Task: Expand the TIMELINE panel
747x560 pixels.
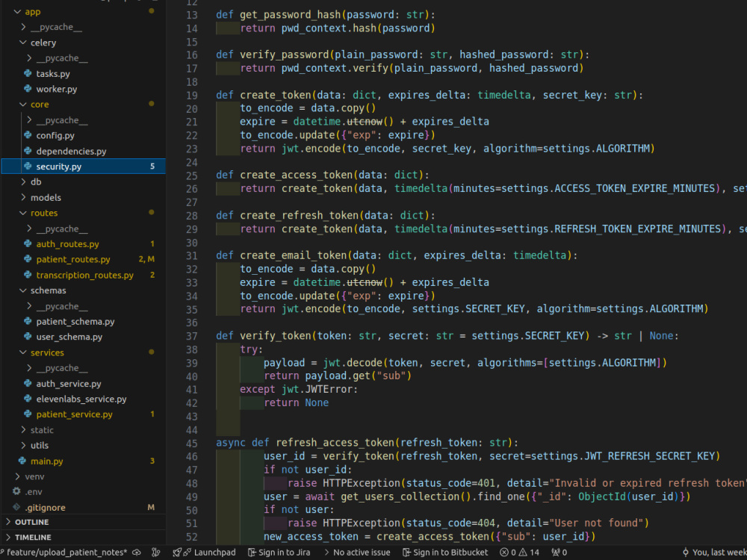Action: (x=8, y=537)
